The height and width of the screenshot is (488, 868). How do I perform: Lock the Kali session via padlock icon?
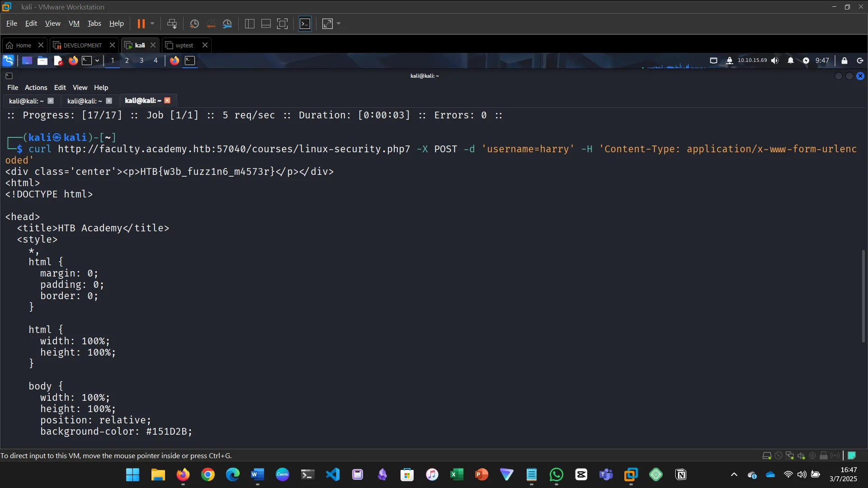[x=844, y=61]
